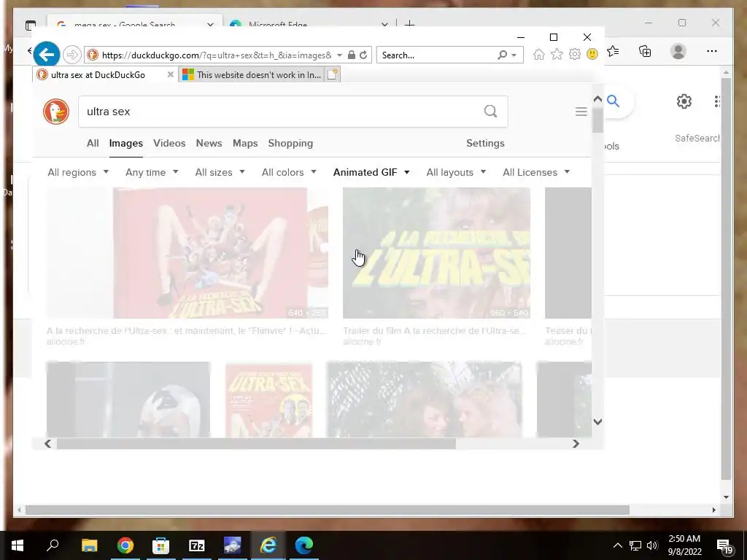Expand the Any time filter
Image resolution: width=747 pixels, height=560 pixels.
152,172
